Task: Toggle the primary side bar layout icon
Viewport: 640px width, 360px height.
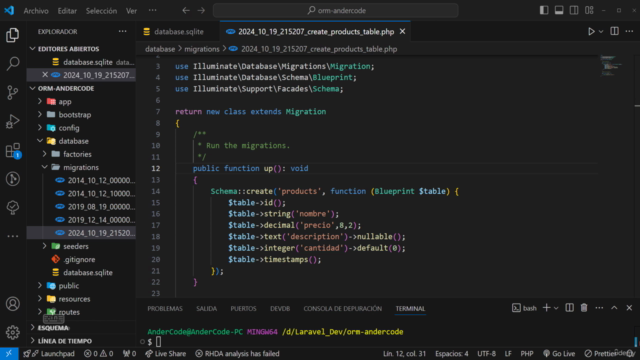Action: click(x=544, y=11)
